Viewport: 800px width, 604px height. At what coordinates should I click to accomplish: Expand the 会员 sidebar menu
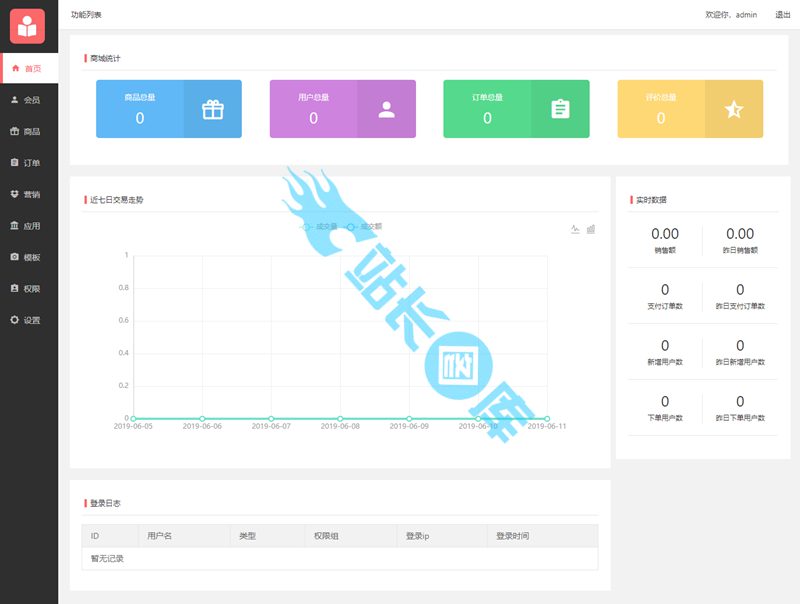click(29, 100)
